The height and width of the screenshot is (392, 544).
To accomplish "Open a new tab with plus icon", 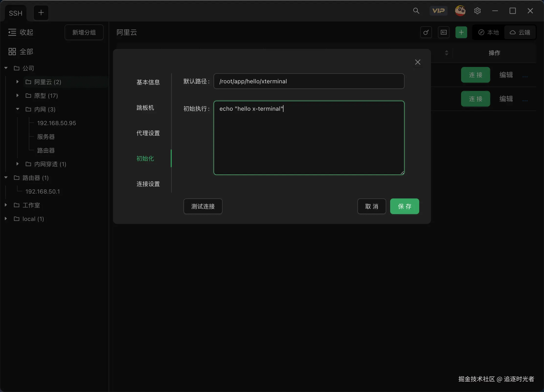I will click(41, 13).
